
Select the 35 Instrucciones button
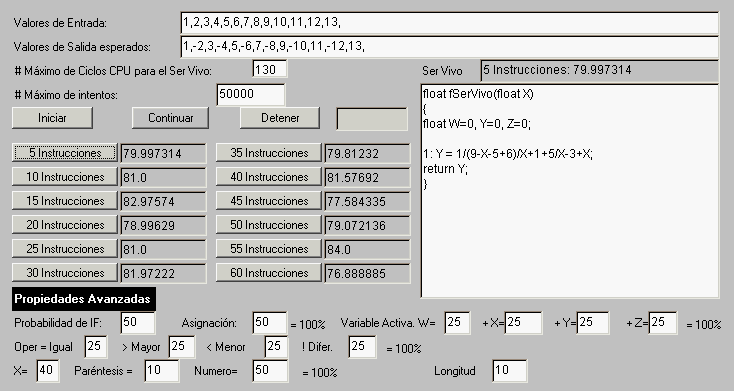click(269, 153)
